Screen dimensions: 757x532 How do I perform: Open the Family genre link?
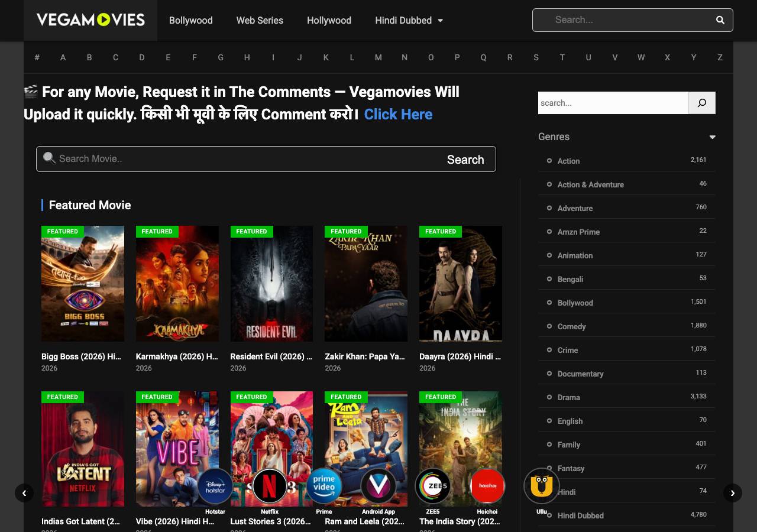[x=569, y=445]
